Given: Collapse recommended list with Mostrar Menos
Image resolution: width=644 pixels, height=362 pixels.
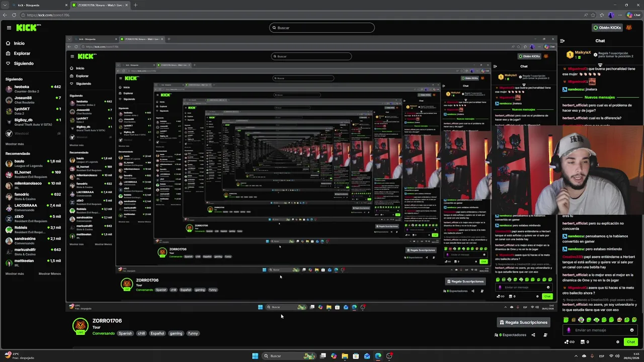Looking at the screenshot, I should [x=50, y=274].
